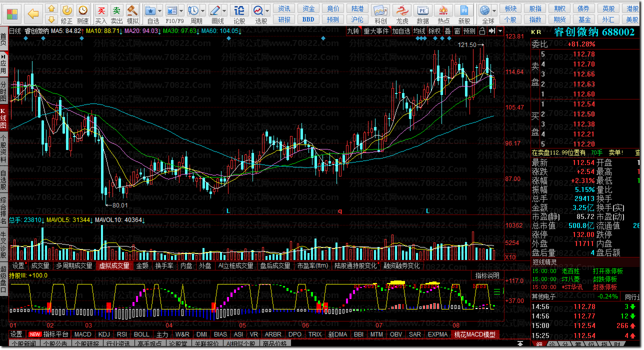Viewport: 644px width, 350px height.
Task: Click the jump-to-end arrow icon above chart
Action: [492, 31]
